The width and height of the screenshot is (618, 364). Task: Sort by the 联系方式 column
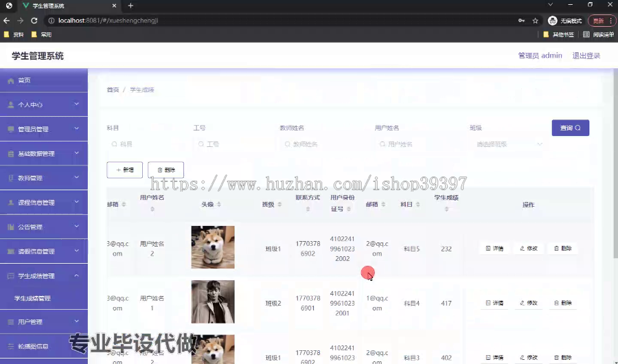tap(308, 209)
